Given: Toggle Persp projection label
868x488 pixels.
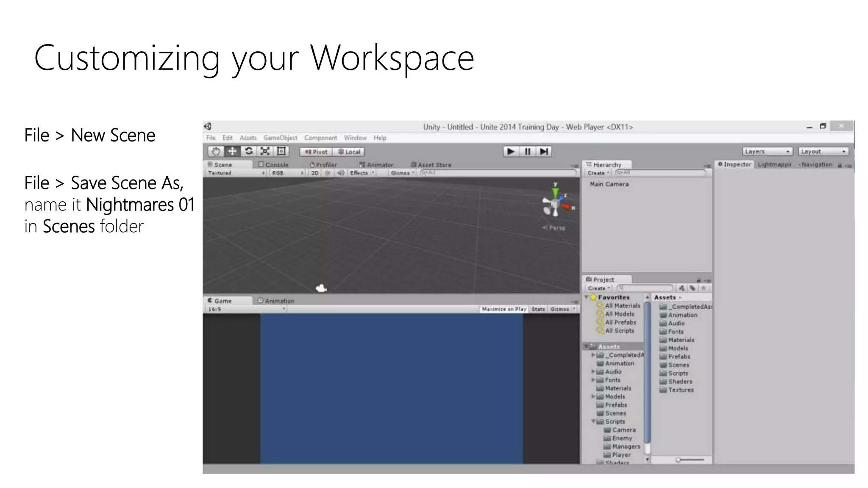Looking at the screenshot, I should (554, 228).
